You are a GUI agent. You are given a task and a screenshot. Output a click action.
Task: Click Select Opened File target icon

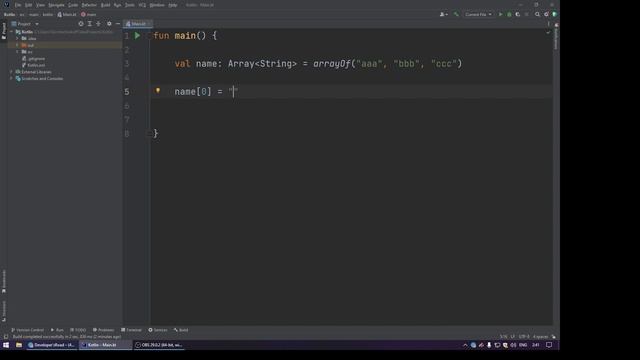pyautogui.click(x=81, y=24)
